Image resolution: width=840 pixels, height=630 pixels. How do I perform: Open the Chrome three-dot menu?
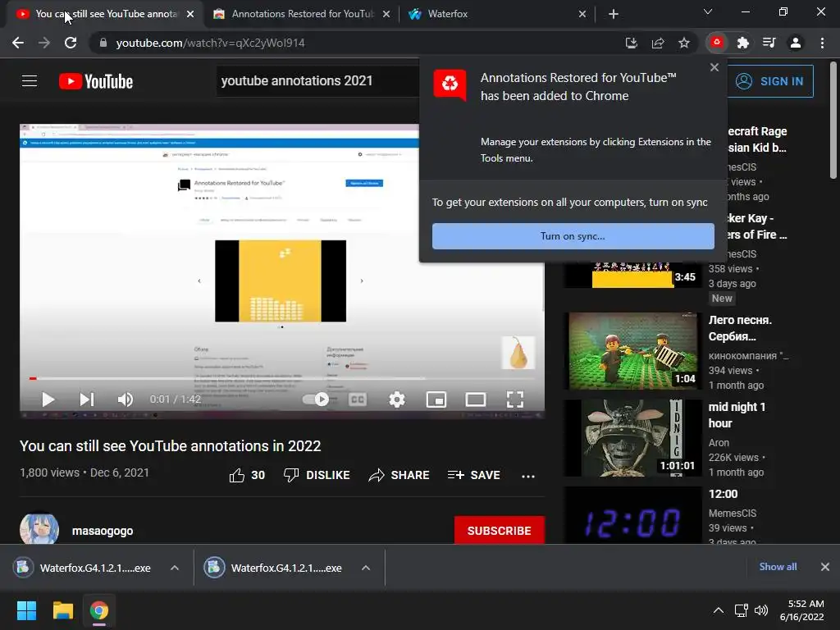(x=822, y=43)
